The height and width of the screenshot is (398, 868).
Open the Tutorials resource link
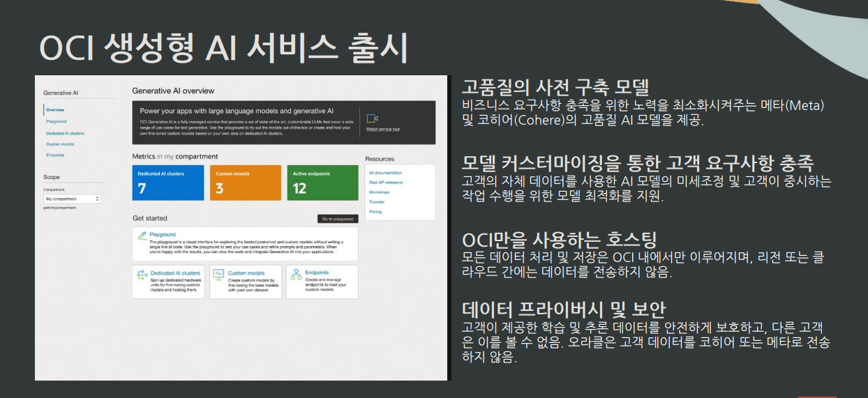tap(377, 201)
